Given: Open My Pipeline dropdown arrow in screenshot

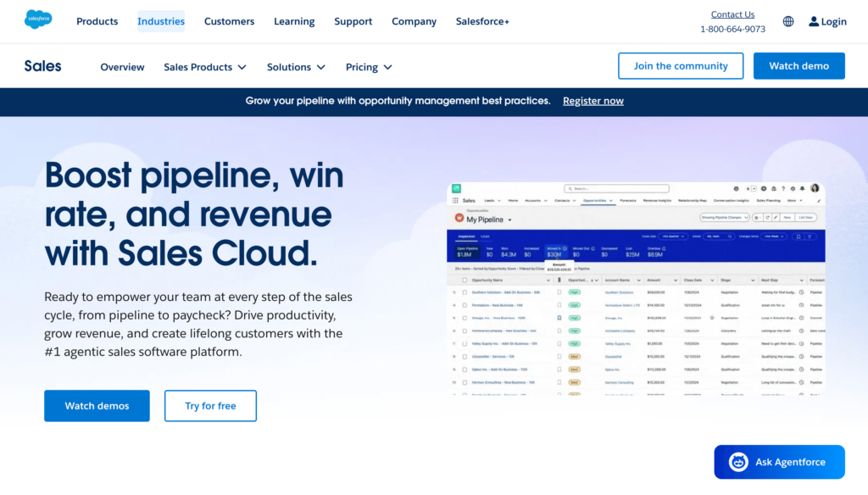Looking at the screenshot, I should click(x=509, y=220).
